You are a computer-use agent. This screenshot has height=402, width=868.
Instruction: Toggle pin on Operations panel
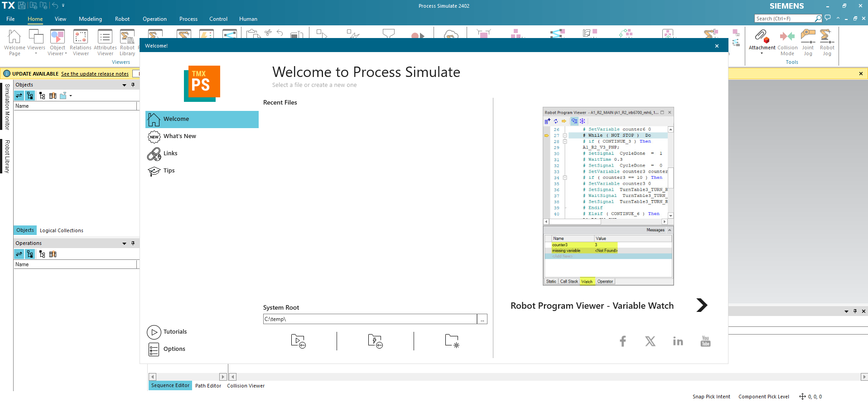133,243
